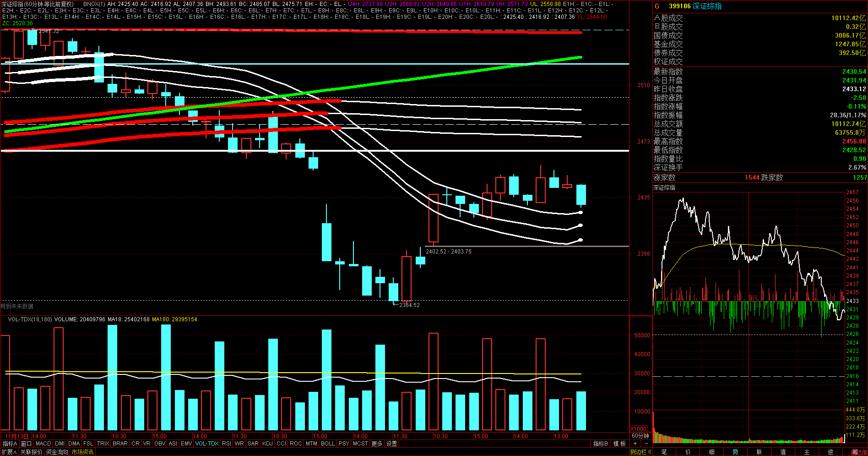
Task: Select the 值 sidebar tab
Action: pyautogui.click(x=783, y=452)
